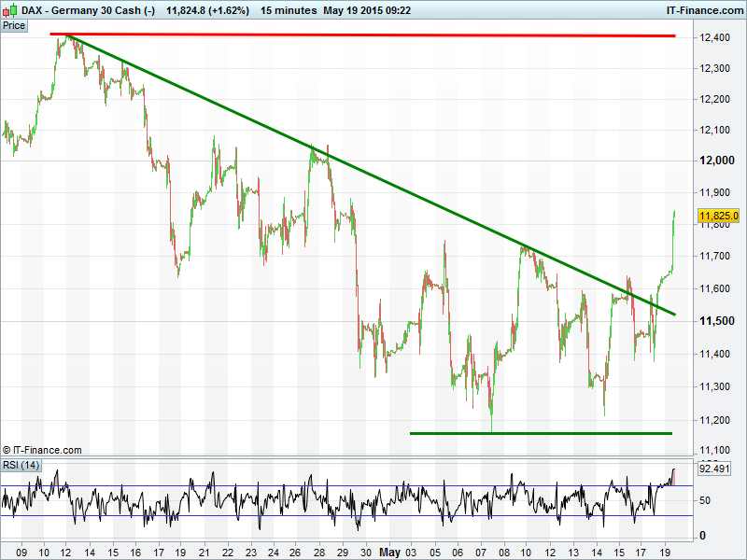The image size is (747, 560).
Task: Click the 11,100 price axis label
Action: [x=713, y=450]
